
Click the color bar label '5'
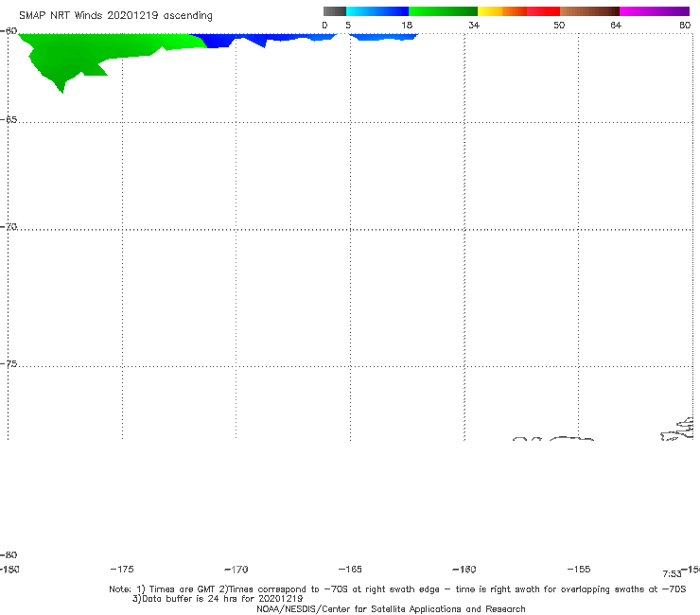point(348,25)
